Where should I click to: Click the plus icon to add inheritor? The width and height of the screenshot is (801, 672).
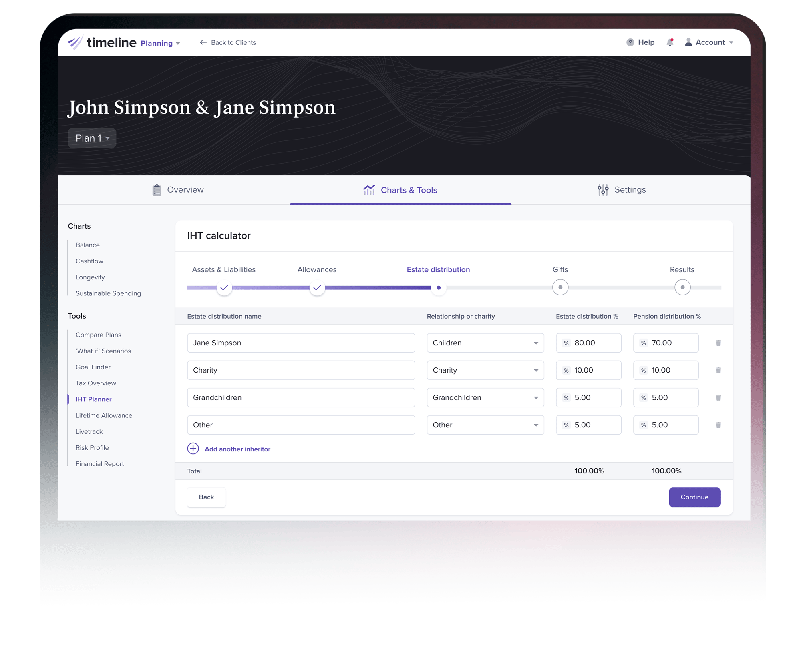193,449
